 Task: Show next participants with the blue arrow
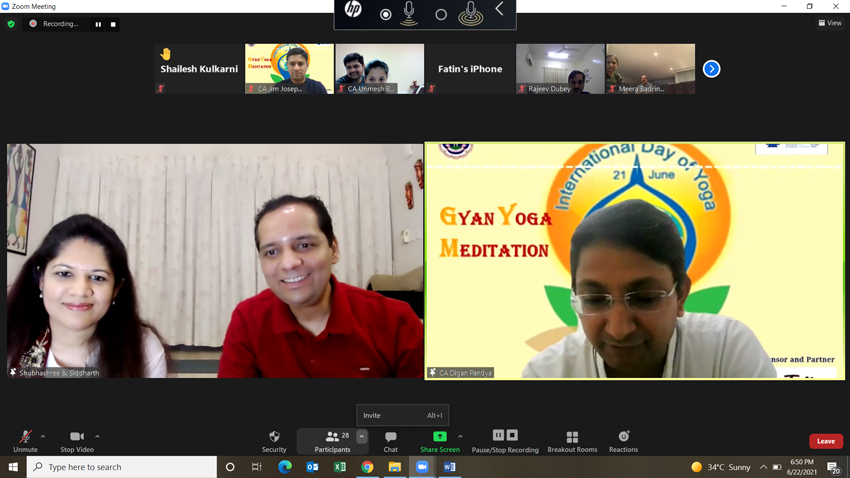[x=711, y=69]
